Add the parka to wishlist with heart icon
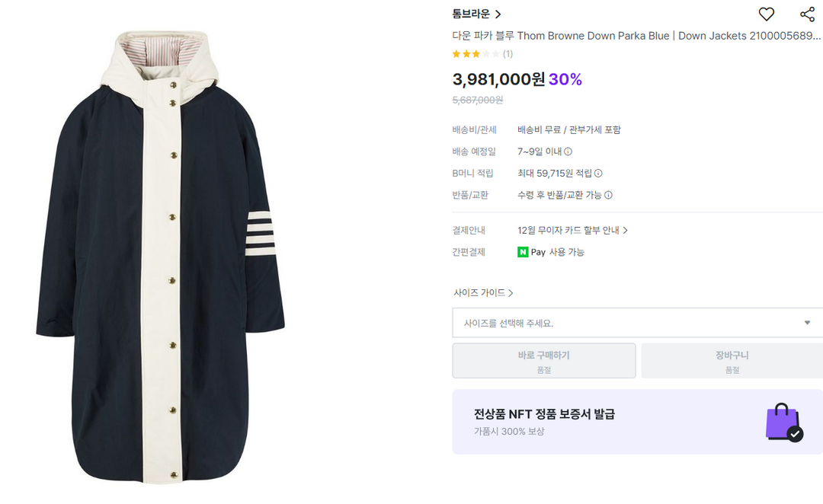 (x=766, y=14)
